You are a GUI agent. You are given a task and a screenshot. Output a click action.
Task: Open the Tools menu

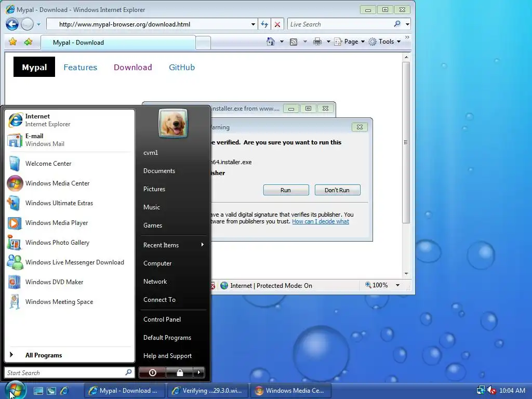(385, 42)
